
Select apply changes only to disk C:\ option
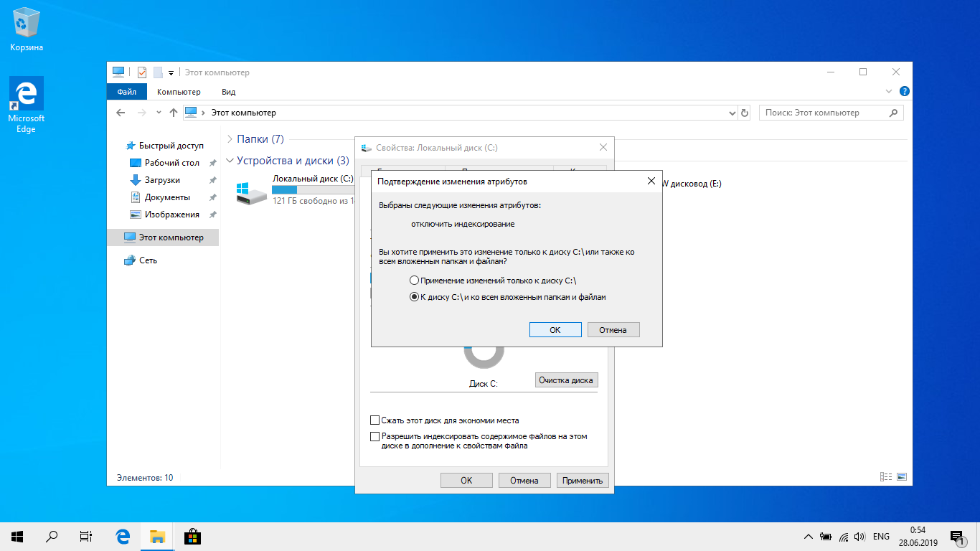tap(414, 281)
